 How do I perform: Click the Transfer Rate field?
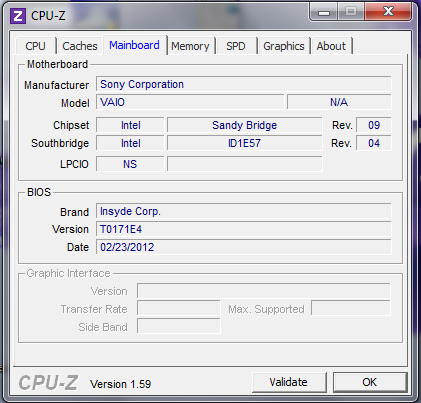[179, 309]
